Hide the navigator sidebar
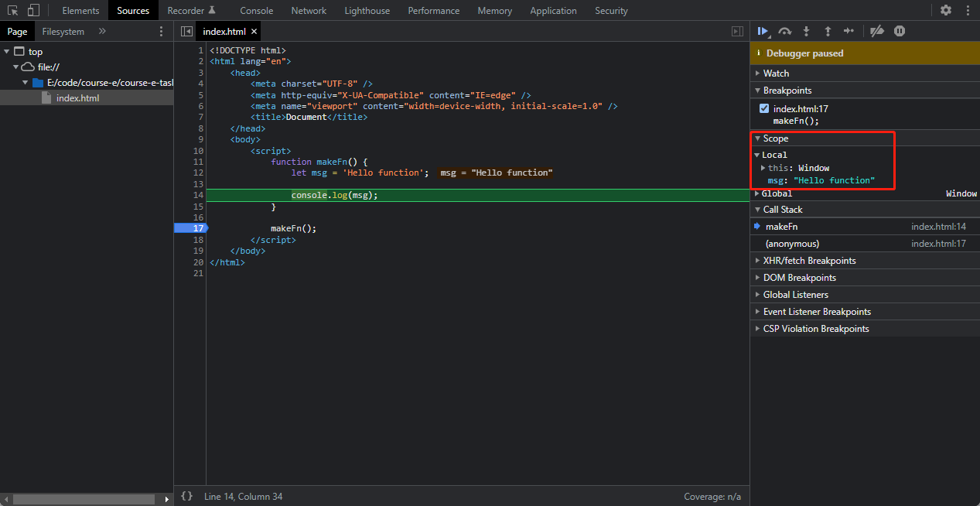This screenshot has width=980, height=506. [186, 32]
